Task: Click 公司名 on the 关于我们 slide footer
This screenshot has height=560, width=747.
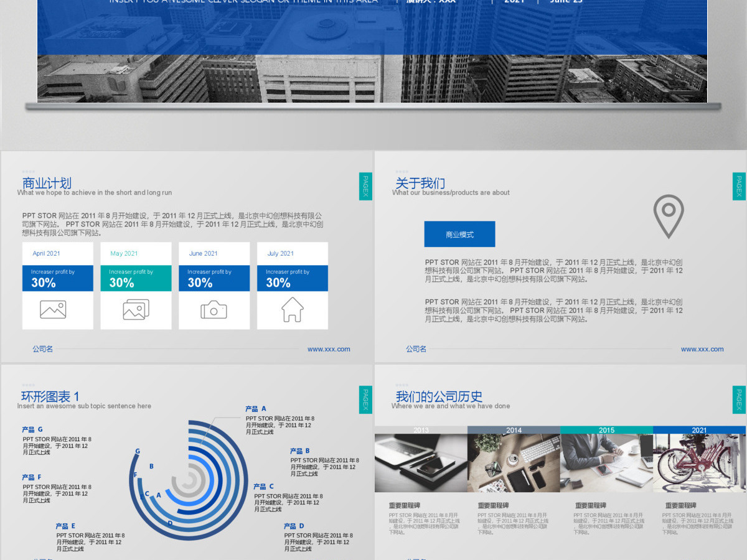Action: (x=416, y=349)
